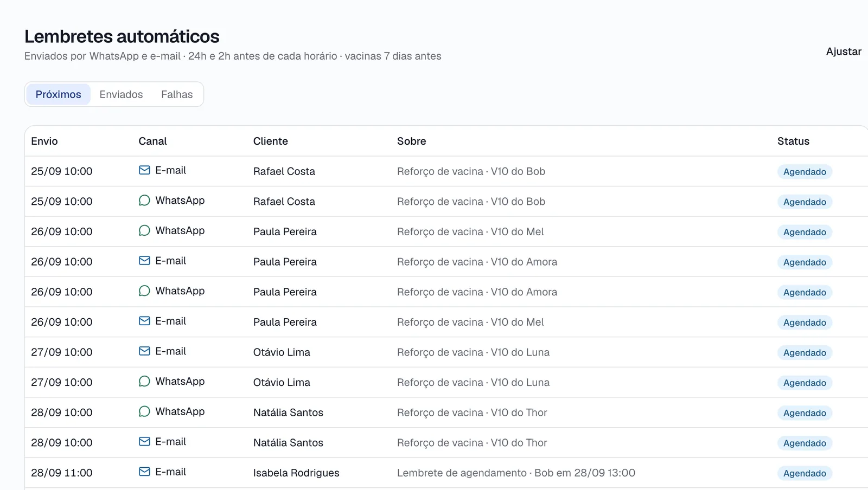Click WhatsApp icon in Otávio Lima's row
Screen dimensions: 868x490
[144, 381]
